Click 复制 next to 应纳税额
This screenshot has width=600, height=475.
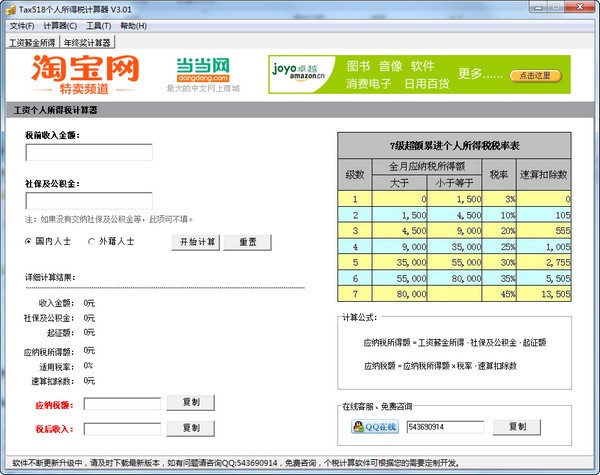191,402
